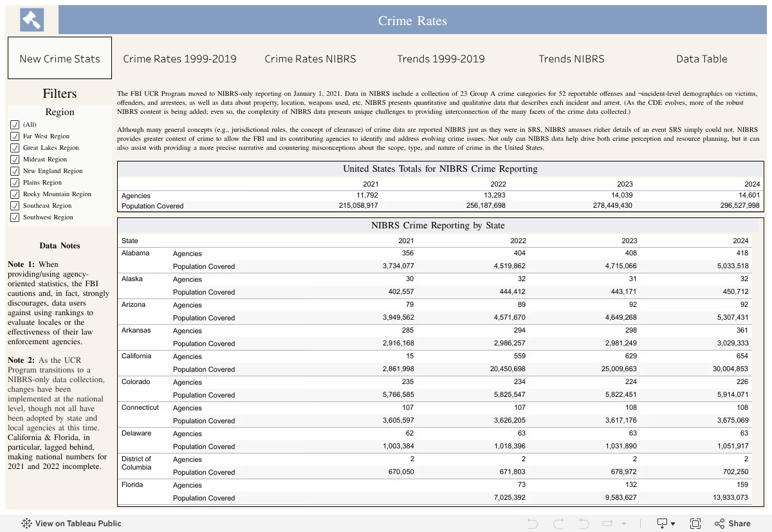The width and height of the screenshot is (772, 532).
Task: Select Colorado population value 5,766,585
Action: [x=399, y=395]
